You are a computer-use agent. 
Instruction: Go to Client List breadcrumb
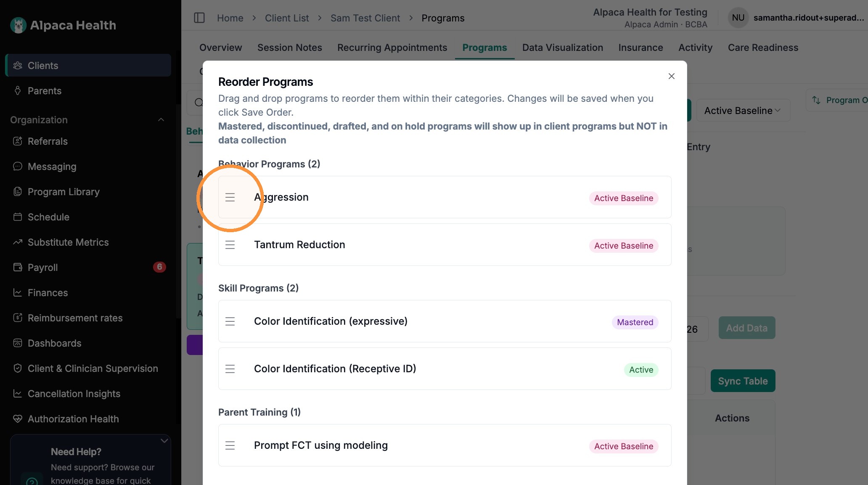287,18
